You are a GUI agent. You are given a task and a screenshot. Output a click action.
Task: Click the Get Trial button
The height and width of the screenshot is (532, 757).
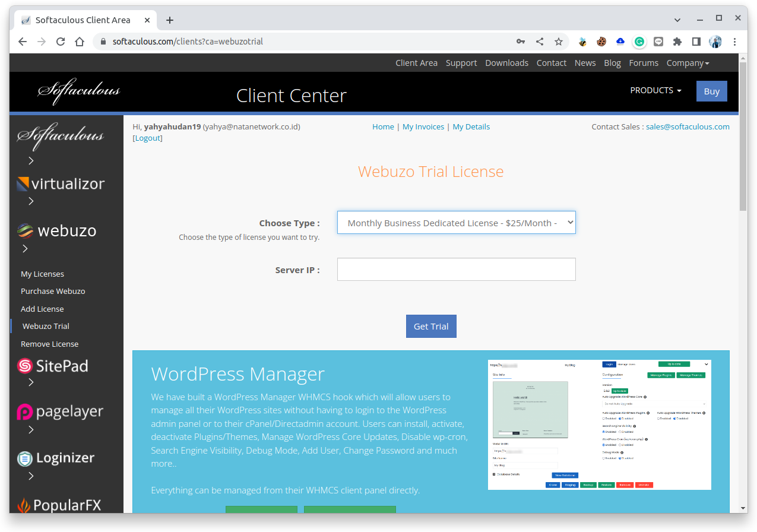coord(431,326)
